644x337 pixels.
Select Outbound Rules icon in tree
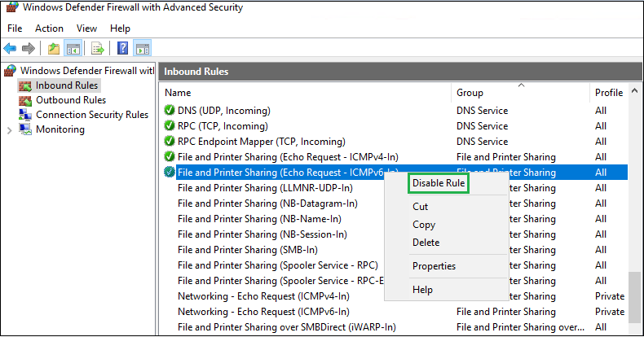point(25,100)
